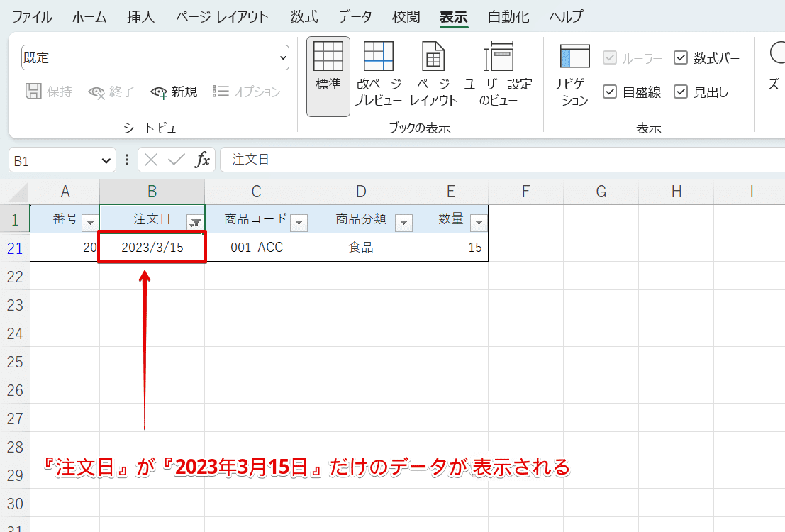Click the Insert Function fx icon
785x532 pixels.
pos(202,160)
